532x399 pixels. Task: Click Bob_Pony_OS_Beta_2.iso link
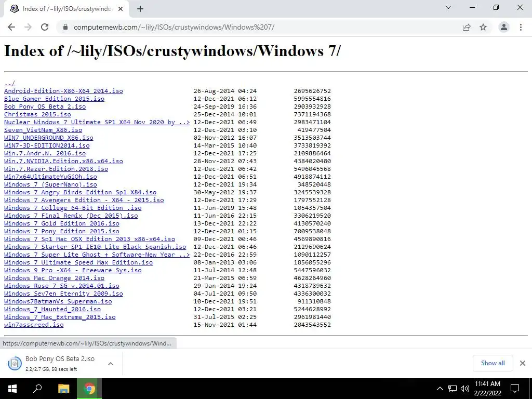pos(45,107)
